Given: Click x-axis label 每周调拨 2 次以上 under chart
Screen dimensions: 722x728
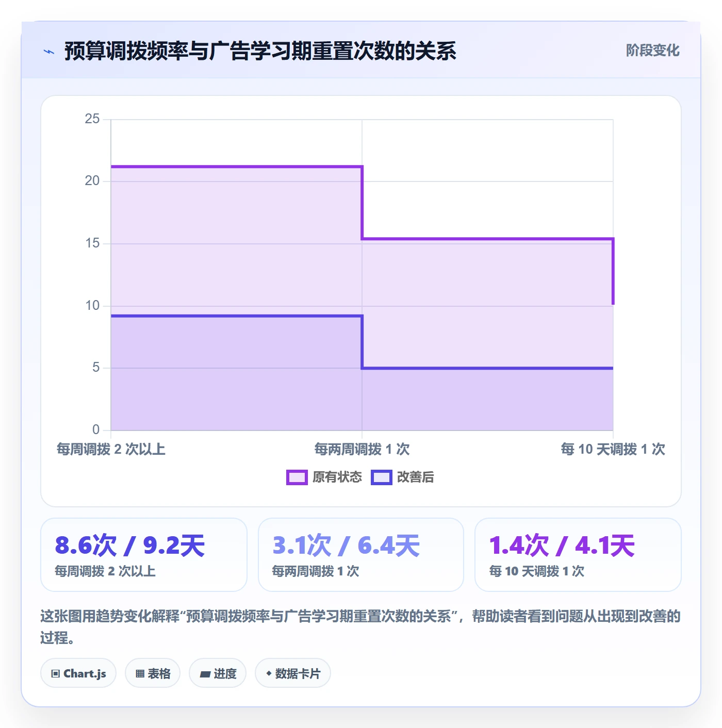Looking at the screenshot, I should [x=111, y=450].
